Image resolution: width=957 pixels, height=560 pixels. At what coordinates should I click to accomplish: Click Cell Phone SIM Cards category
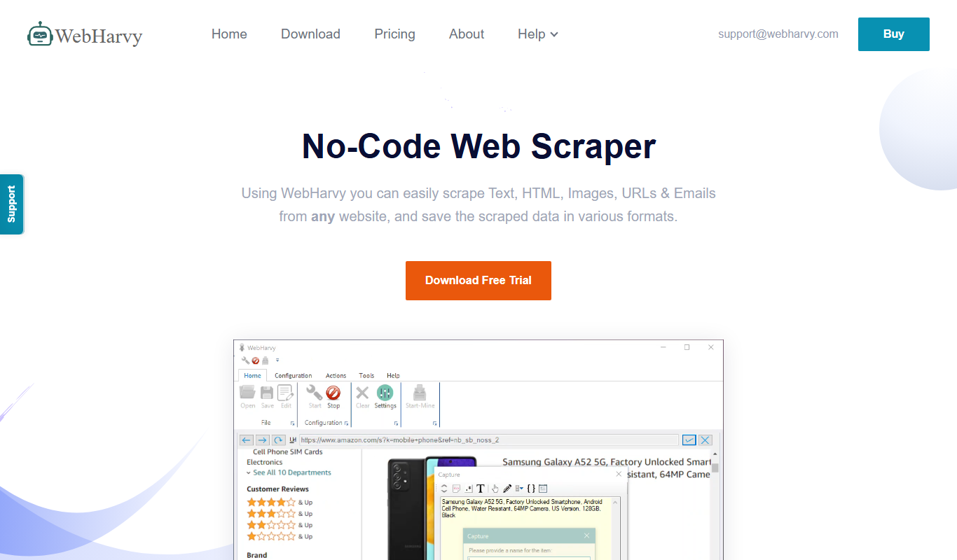(288, 452)
